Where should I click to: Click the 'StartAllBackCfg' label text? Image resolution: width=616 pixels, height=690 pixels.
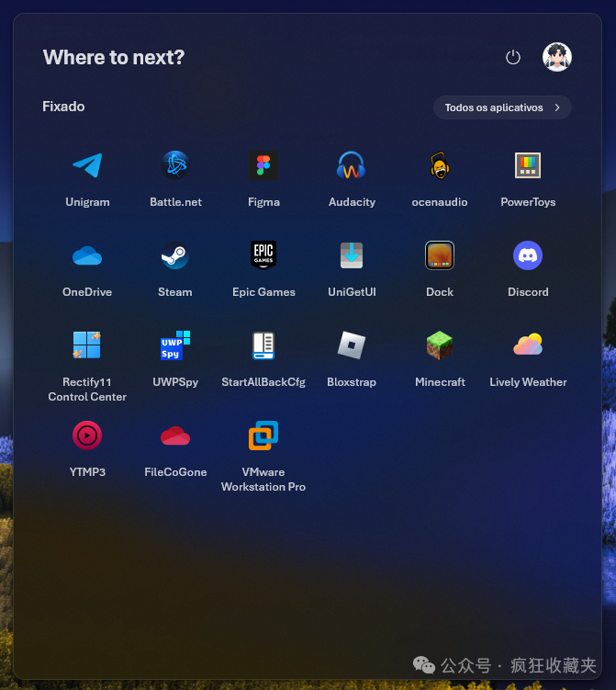pyautogui.click(x=263, y=382)
